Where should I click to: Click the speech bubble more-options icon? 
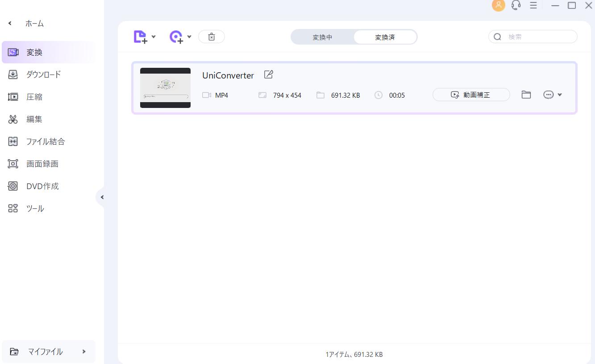(549, 95)
